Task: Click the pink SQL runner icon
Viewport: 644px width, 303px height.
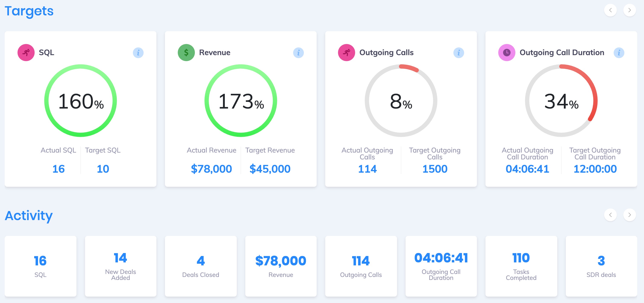Action: point(26,53)
